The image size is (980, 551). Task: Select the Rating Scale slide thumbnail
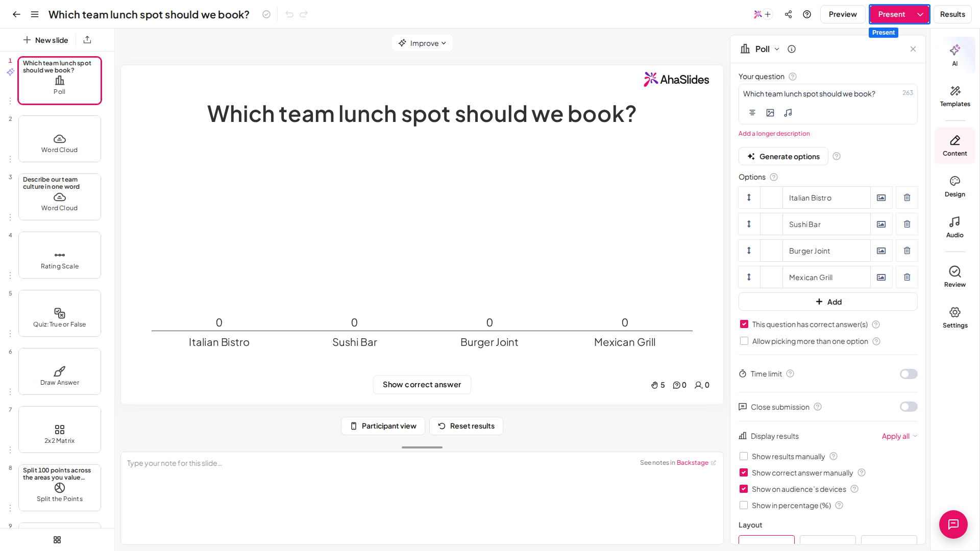pos(60,255)
